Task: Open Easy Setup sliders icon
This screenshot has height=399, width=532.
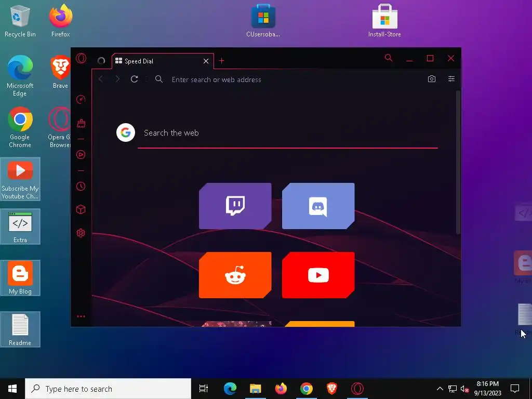Action: pos(451,79)
